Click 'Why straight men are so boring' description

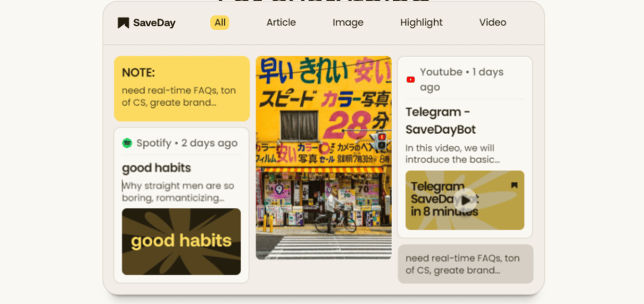click(x=178, y=192)
